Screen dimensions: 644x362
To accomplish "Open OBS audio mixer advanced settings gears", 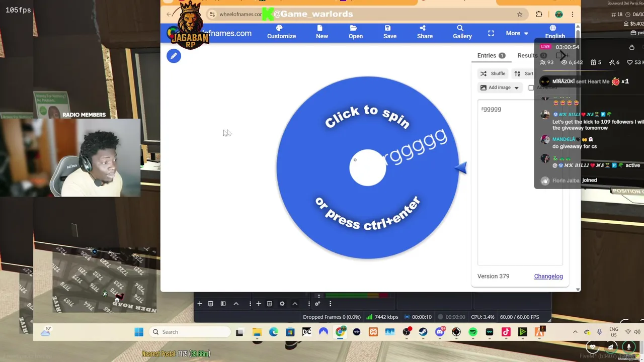I will pyautogui.click(x=317, y=304).
